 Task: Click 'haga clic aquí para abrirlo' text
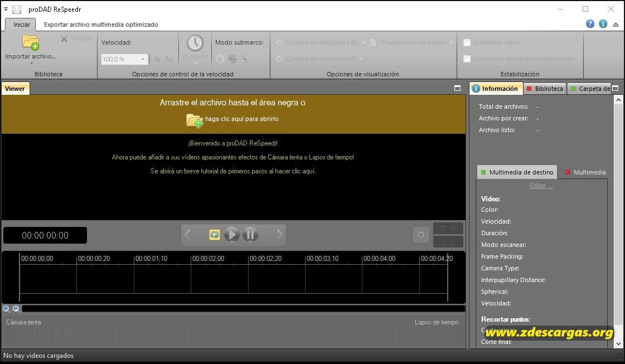coord(241,119)
